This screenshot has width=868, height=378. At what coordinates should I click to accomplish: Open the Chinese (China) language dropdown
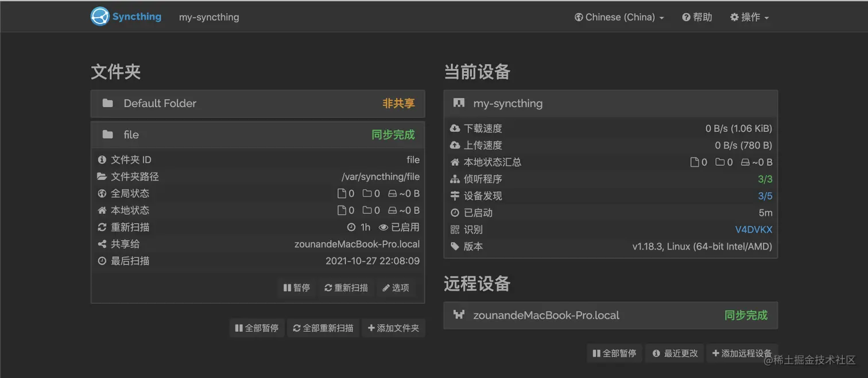[x=619, y=17]
